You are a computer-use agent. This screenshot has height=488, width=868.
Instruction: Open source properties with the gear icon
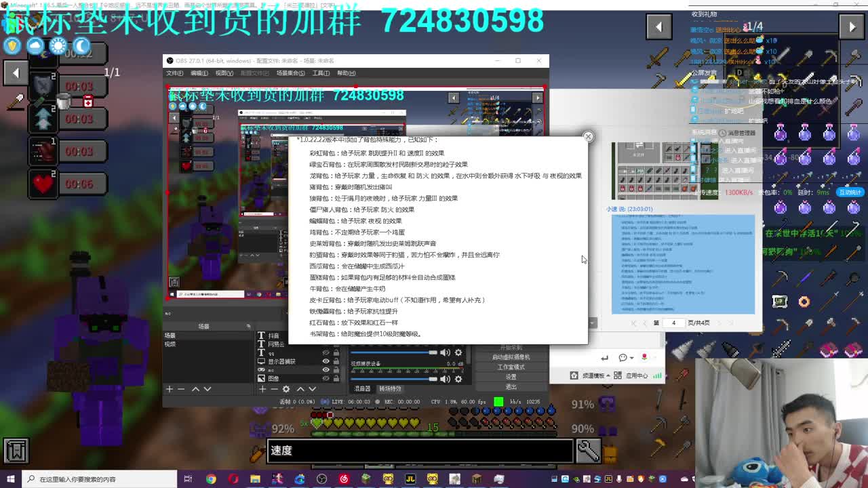pyautogui.click(x=285, y=388)
